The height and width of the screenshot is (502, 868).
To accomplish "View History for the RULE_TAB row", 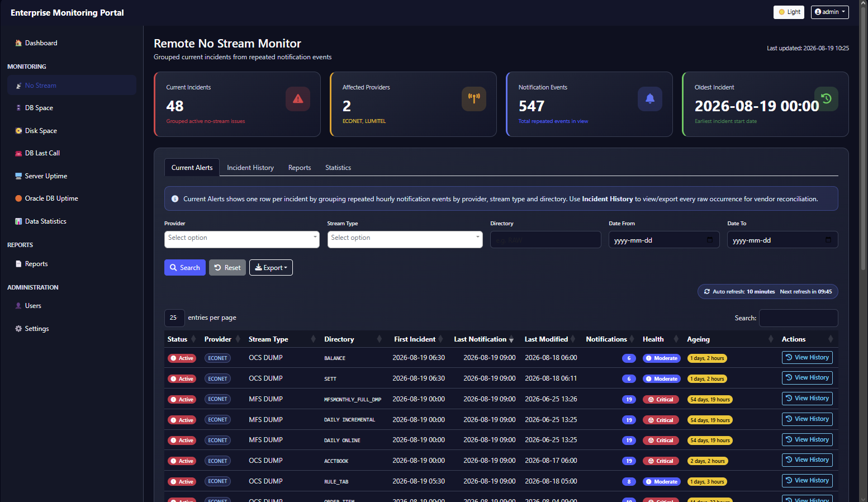I will [807, 481].
